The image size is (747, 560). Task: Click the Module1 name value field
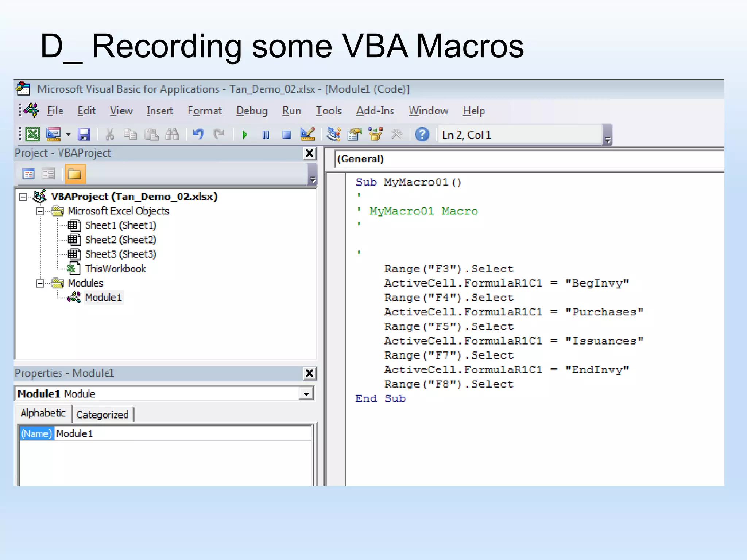tap(184, 434)
